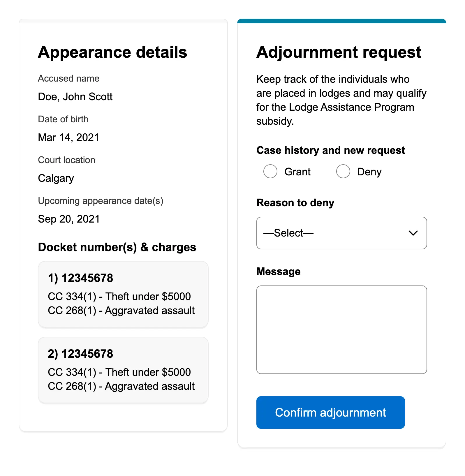Select the first docket card heading
This screenshot has width=465, height=476.
(x=80, y=278)
